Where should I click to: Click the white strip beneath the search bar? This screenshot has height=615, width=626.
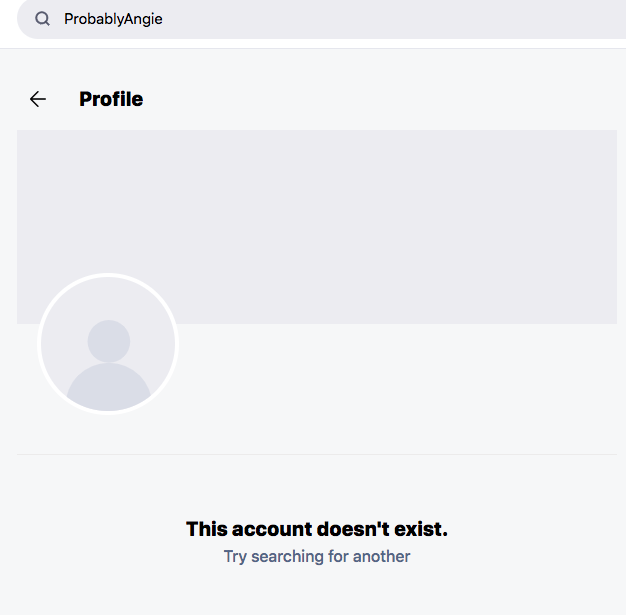click(x=313, y=44)
